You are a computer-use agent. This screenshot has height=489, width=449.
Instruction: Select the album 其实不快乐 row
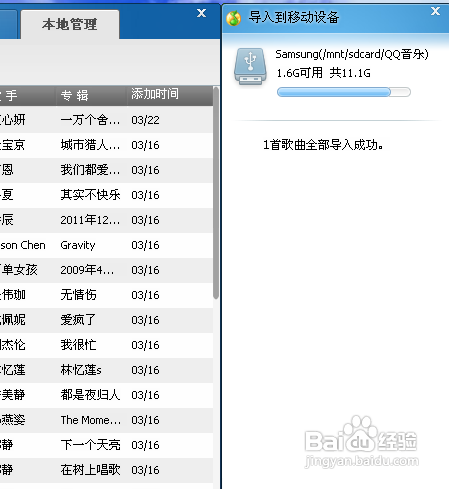(106, 195)
